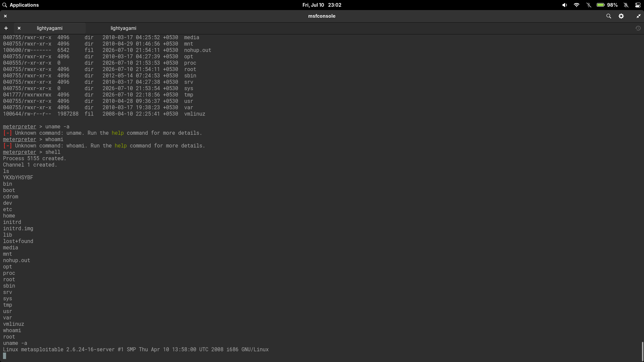
Task: Click the home entry in ls output
Action: [x=9, y=216]
